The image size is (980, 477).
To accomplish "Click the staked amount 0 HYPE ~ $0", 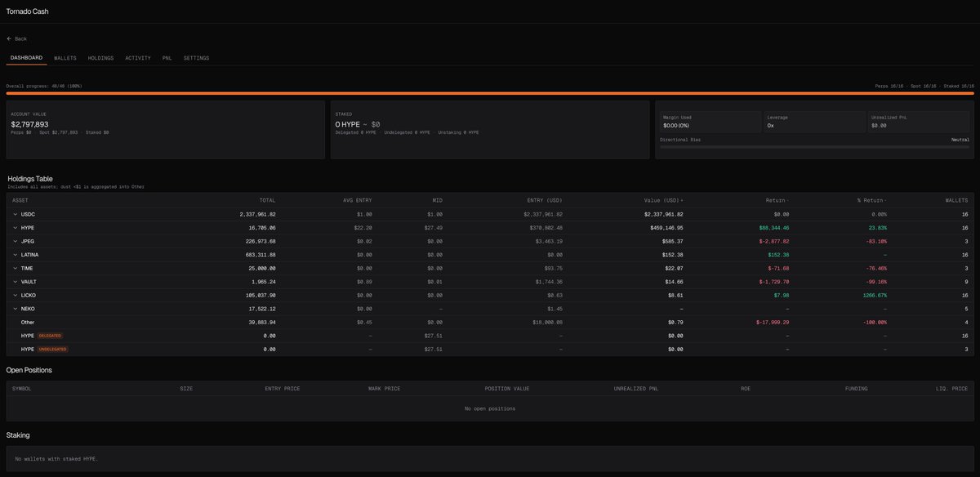I will pyautogui.click(x=358, y=124).
